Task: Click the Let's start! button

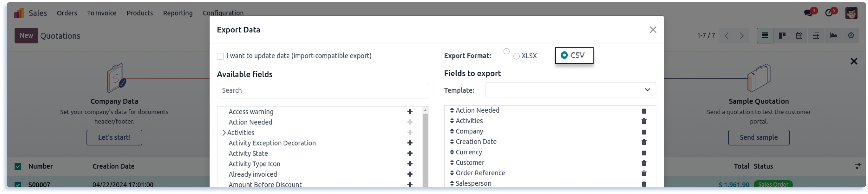Action: pos(114,137)
